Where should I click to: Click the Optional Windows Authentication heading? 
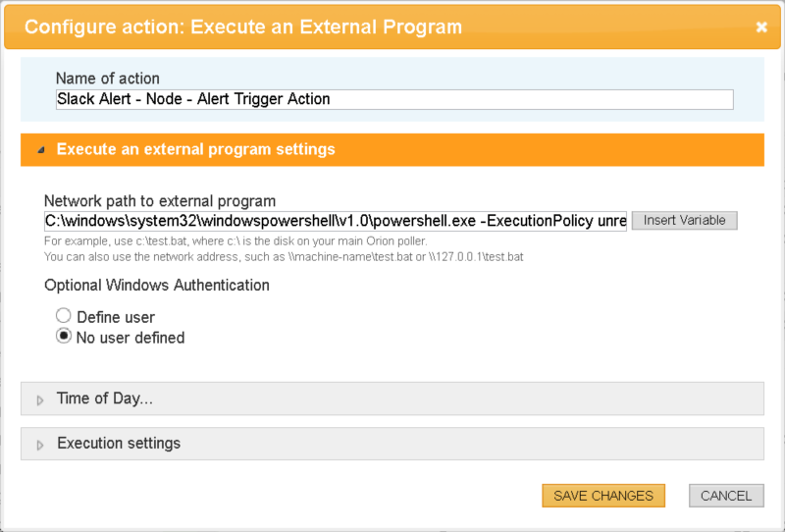[x=157, y=286]
